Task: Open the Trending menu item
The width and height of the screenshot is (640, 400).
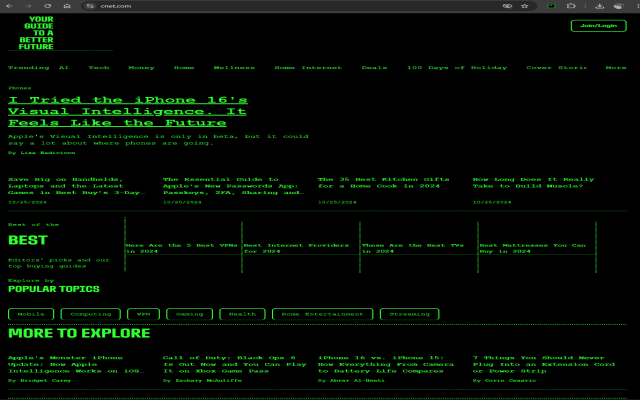Action: (x=29, y=67)
